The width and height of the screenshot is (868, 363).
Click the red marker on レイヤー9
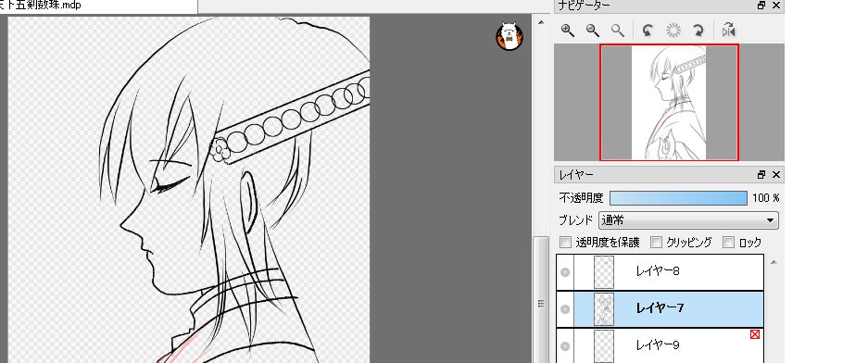pos(754,334)
